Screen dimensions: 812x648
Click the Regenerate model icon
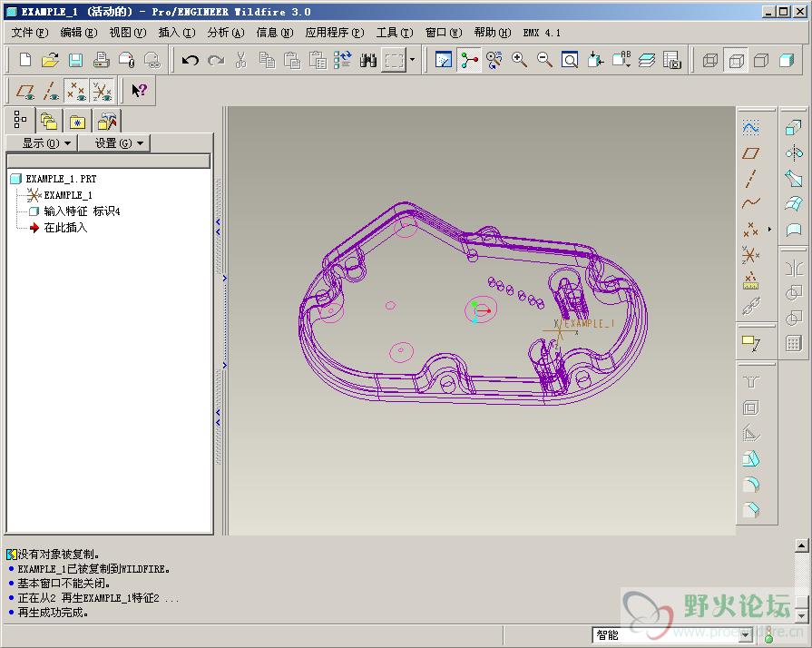(x=343, y=61)
